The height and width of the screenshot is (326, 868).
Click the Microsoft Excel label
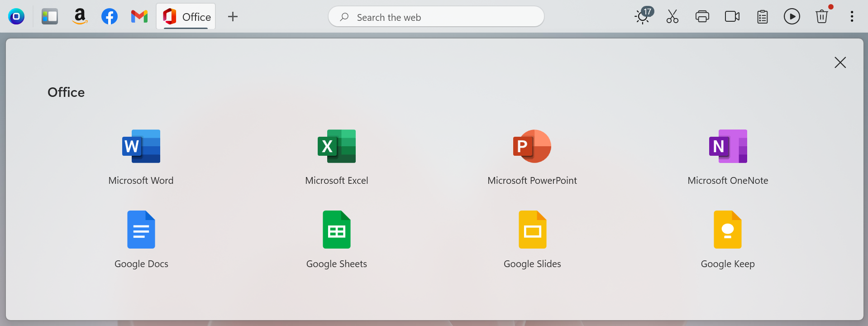click(x=337, y=181)
